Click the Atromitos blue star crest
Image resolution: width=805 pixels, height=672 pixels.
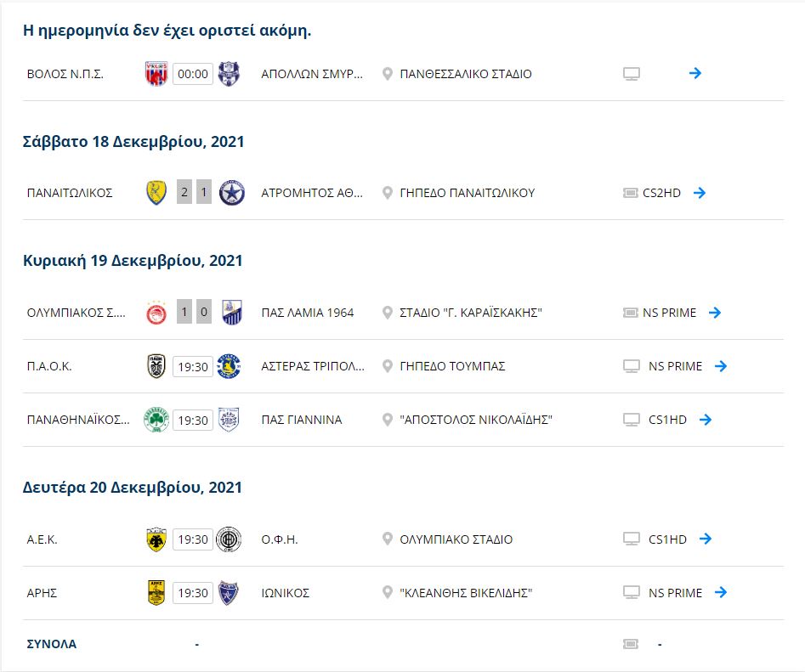[x=231, y=193]
